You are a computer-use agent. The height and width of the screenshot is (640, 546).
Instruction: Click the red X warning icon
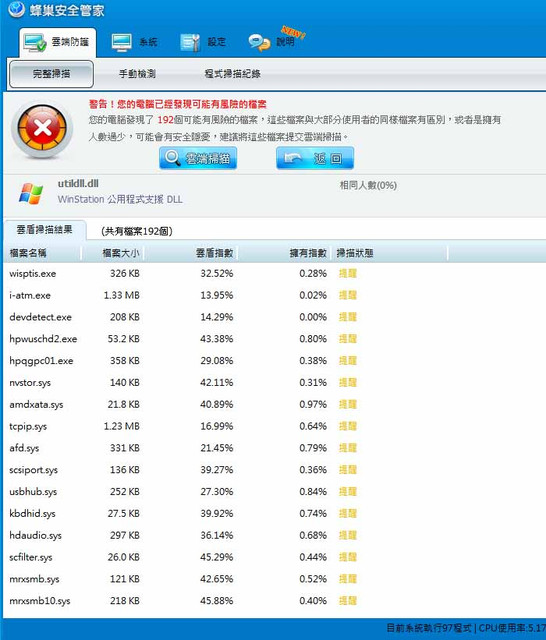pyautogui.click(x=42, y=129)
